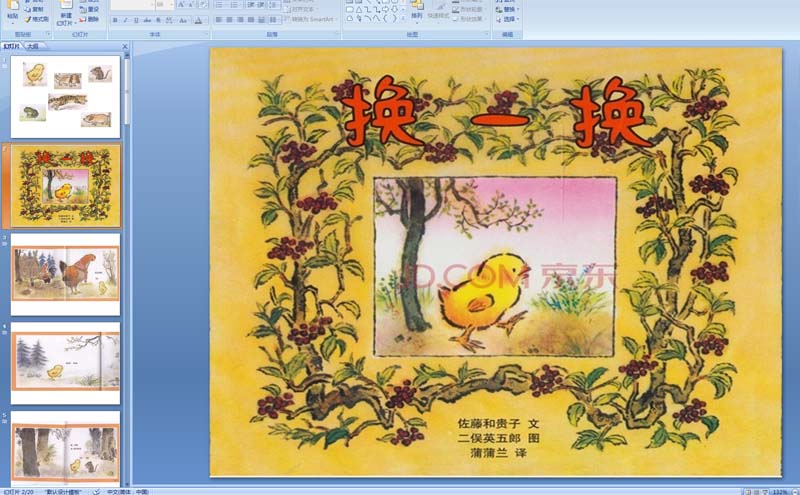Toggle align text right
Screen dimensions: 800x495
pos(240,20)
